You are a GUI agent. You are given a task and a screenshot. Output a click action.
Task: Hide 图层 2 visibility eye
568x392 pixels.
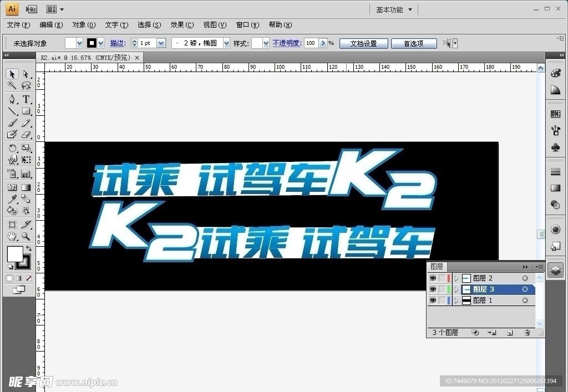[433, 278]
